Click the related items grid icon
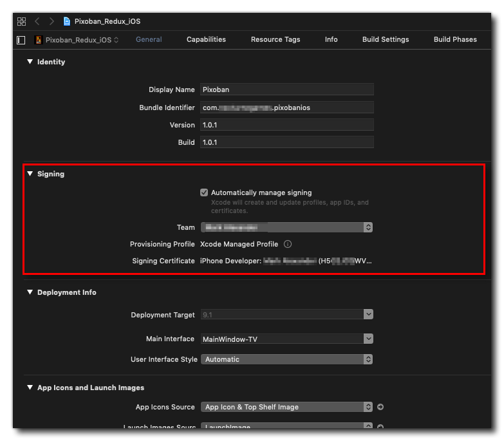This screenshot has width=504, height=441. (x=21, y=21)
